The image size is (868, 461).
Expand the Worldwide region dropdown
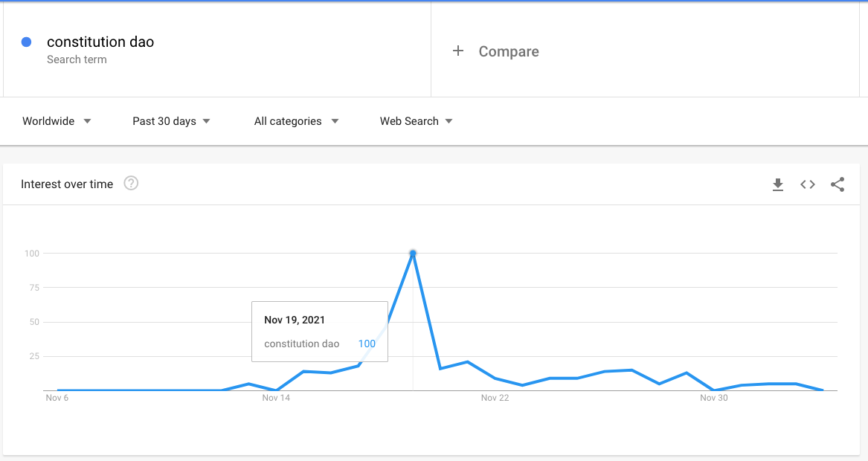(x=57, y=121)
